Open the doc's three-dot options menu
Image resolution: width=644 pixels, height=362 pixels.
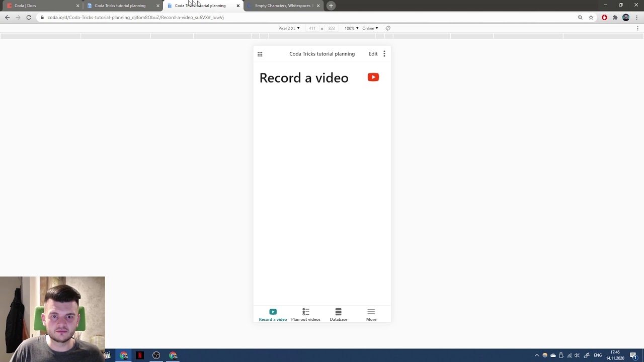click(x=384, y=54)
